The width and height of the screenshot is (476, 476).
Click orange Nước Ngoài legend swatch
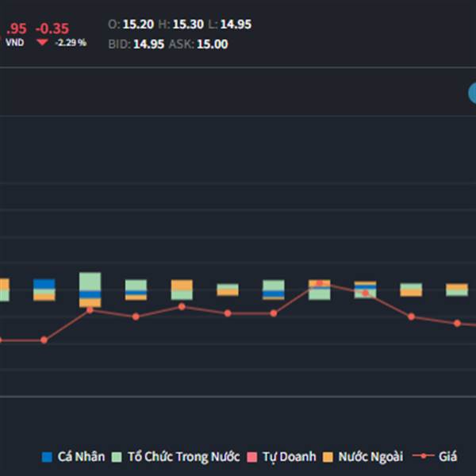[x=328, y=457]
